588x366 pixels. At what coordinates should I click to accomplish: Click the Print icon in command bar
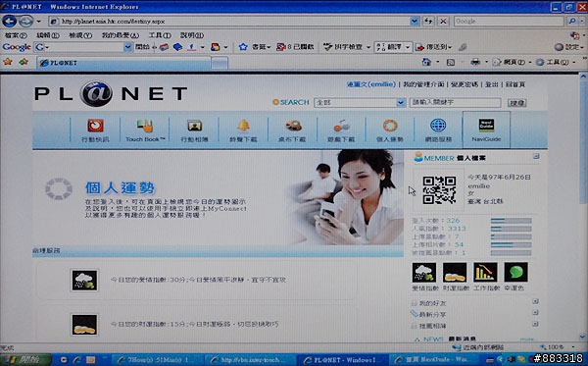pos(475,62)
